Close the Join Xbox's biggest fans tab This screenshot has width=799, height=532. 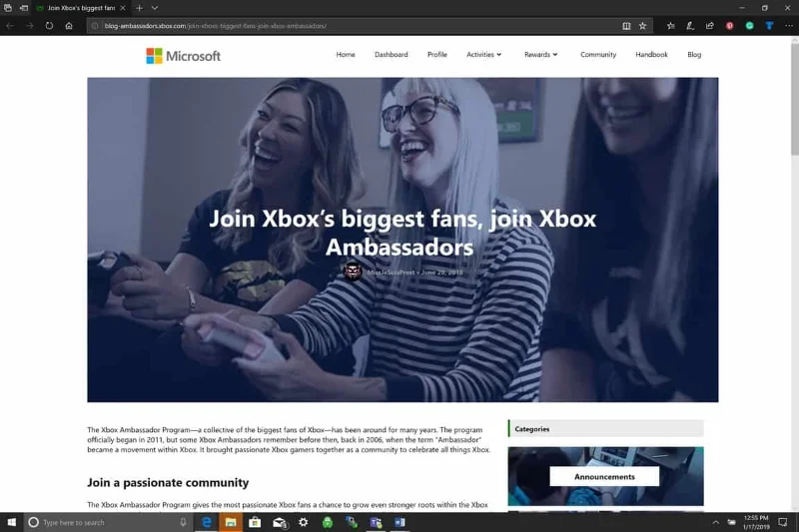(x=123, y=8)
